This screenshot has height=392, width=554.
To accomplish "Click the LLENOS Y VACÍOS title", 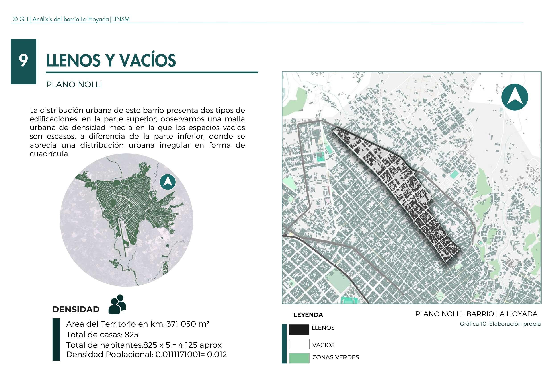I will point(111,60).
